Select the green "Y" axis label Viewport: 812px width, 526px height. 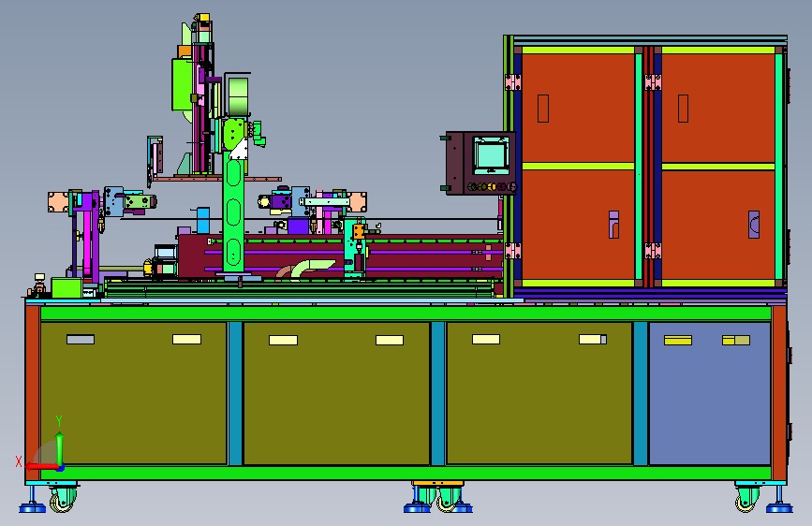pyautogui.click(x=59, y=421)
